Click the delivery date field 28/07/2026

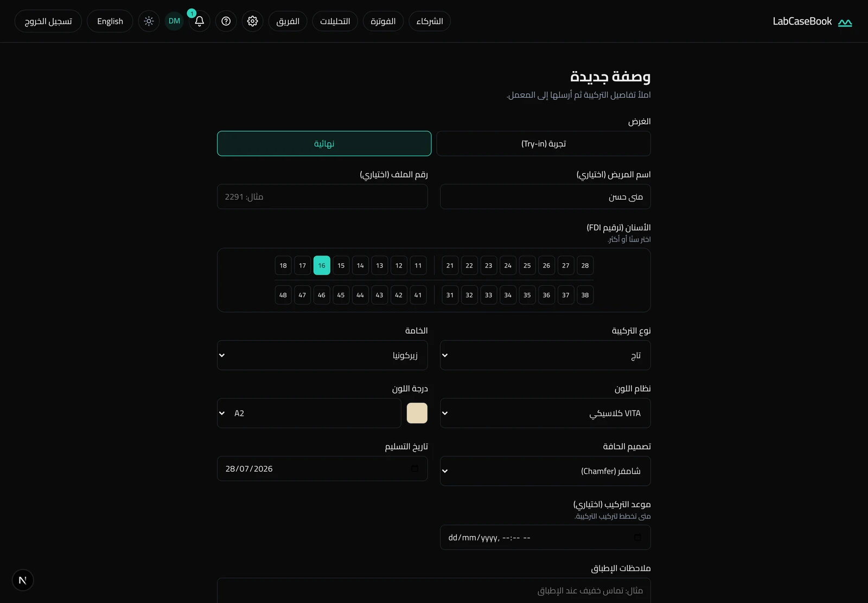[x=322, y=468]
